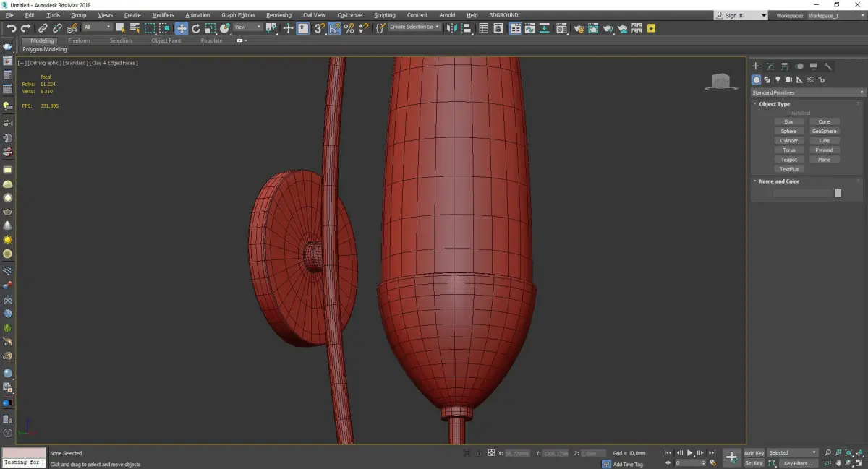Open the Modify panel tab icon
The image size is (868, 469).
coord(770,66)
